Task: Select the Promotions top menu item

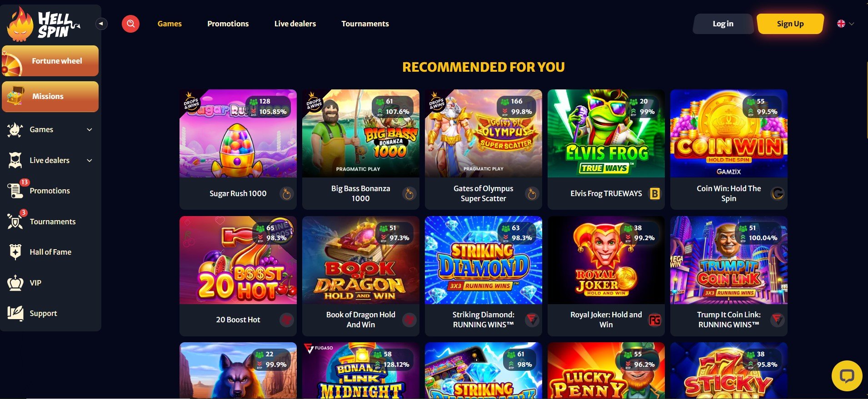Action: click(228, 24)
